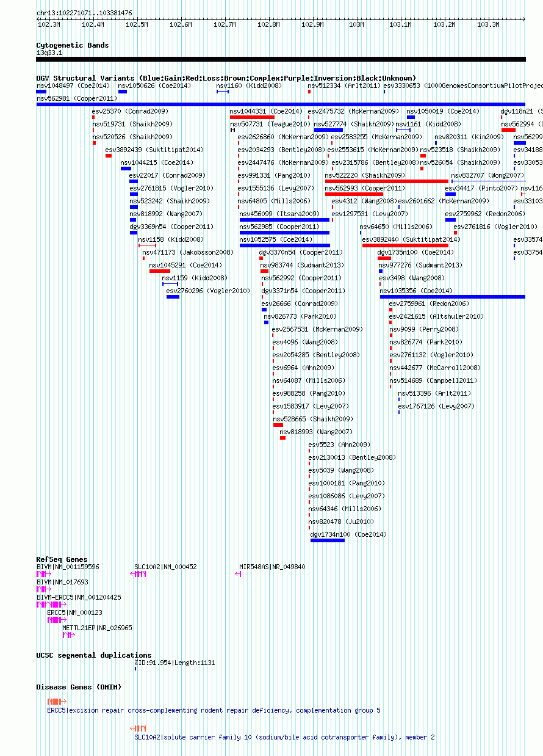543x756 pixels.
Task: Click RefSeq gene BIVM-ERCC5|NM_001204425
Action: pos(50,605)
